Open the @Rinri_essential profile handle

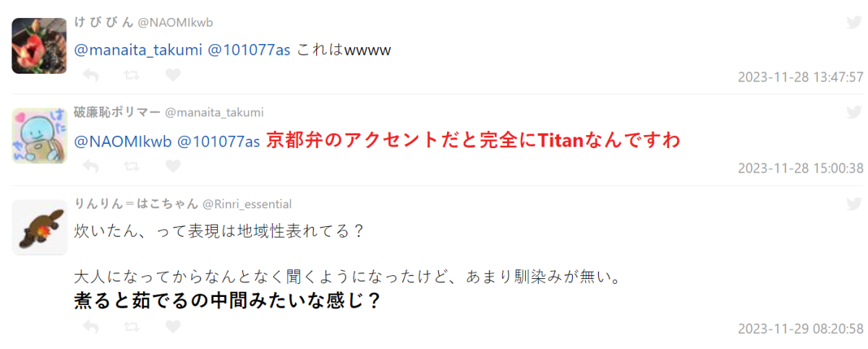pos(247,204)
